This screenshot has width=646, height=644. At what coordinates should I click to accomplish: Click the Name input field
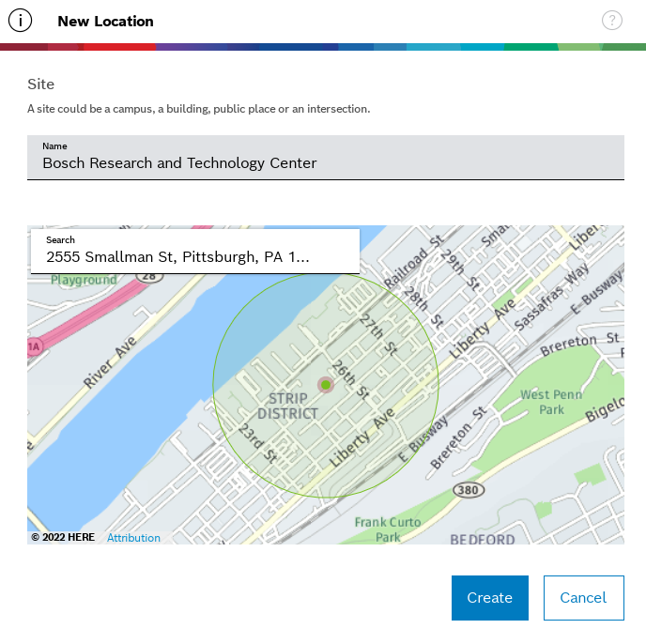tap(326, 158)
